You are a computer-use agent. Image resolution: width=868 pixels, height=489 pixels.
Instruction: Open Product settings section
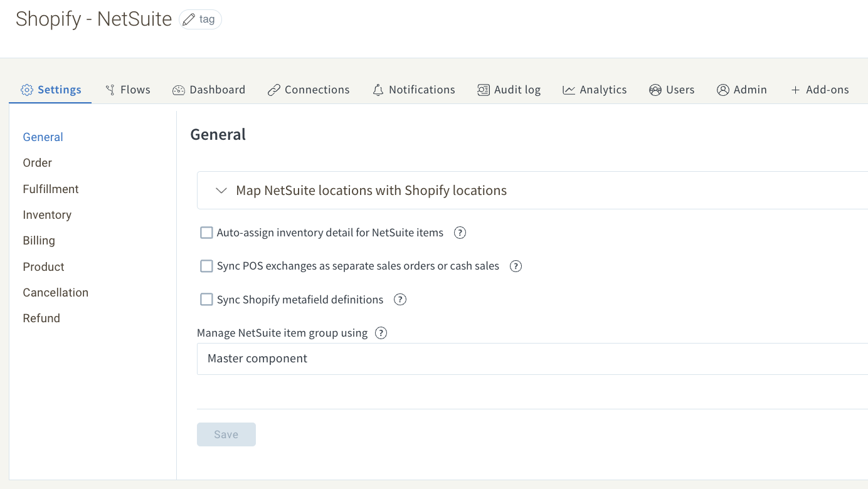[x=44, y=267]
